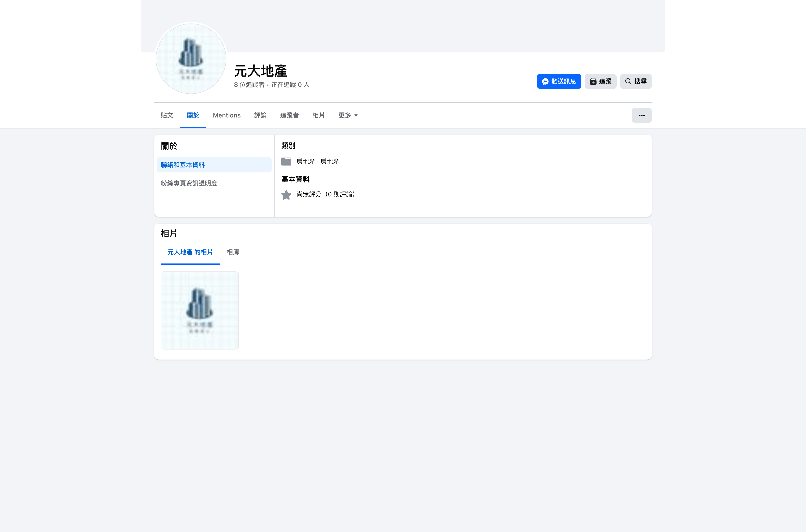Switch to 元大地產 的相片 tab
Viewport: 806px width, 532px height.
pyautogui.click(x=190, y=252)
